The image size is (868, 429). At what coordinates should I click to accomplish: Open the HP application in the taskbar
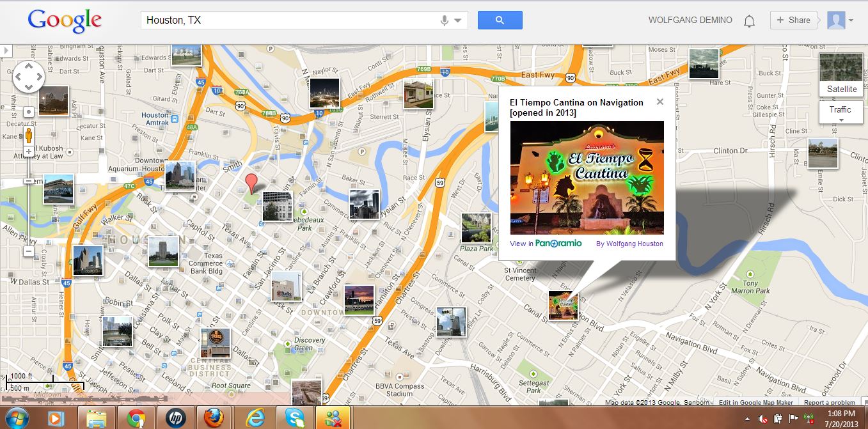click(x=176, y=419)
